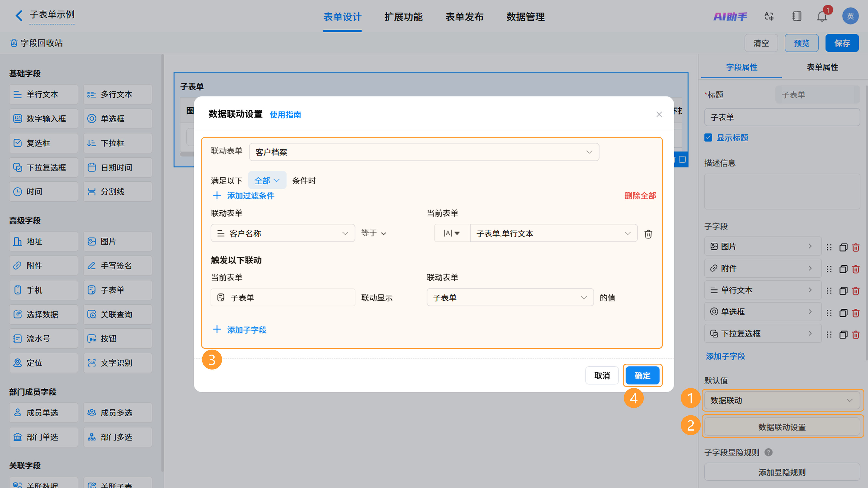Add a 定位 field
Image resolution: width=868 pixels, height=488 pixels.
(x=43, y=363)
